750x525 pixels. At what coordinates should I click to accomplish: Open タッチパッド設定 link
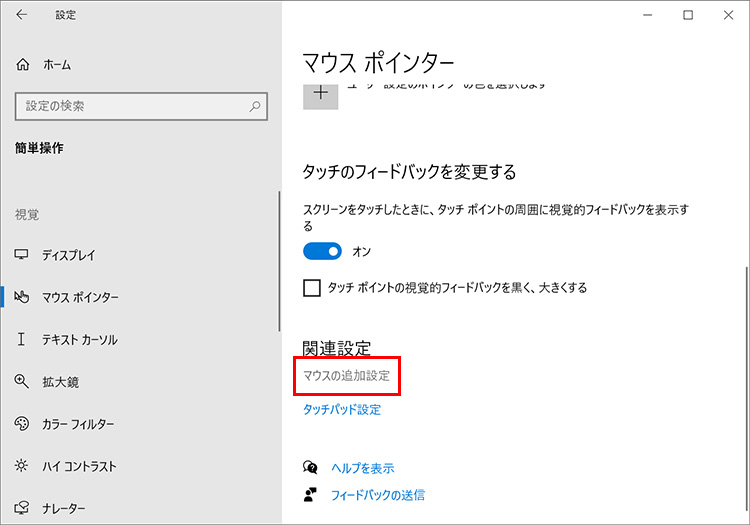(341, 409)
